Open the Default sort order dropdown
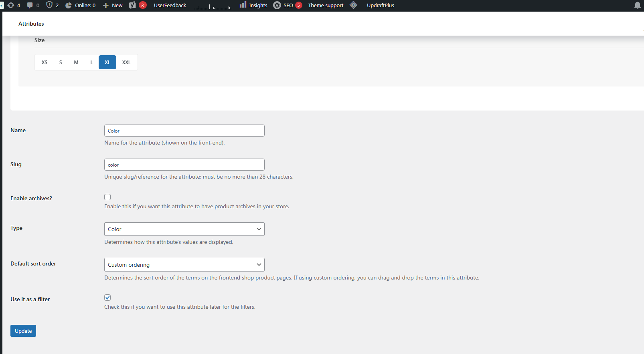Viewport: 644px width, 354px height. (184, 265)
